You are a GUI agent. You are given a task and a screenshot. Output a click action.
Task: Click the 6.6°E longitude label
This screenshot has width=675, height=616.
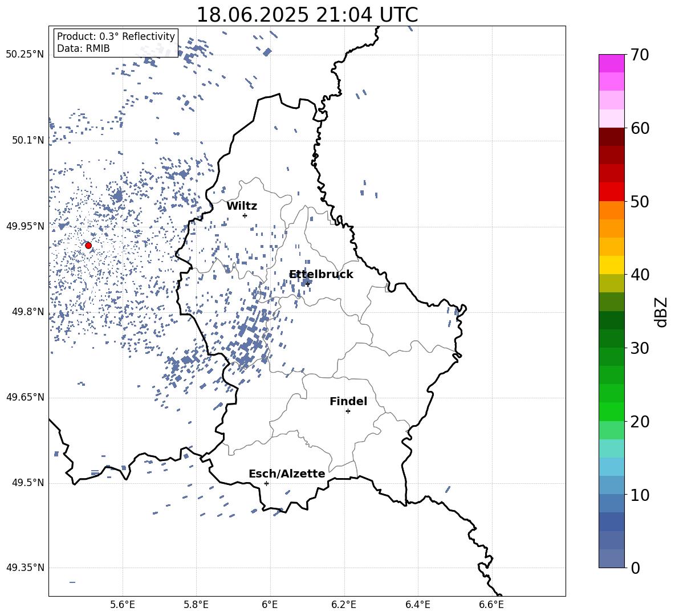491,605
